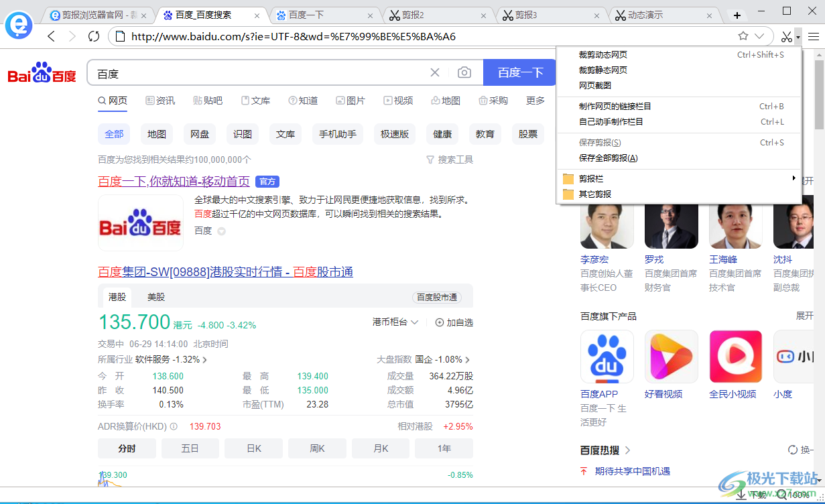This screenshot has height=504, width=825.
Task: Open the 全民小视频 product icon
Action: pos(736,357)
